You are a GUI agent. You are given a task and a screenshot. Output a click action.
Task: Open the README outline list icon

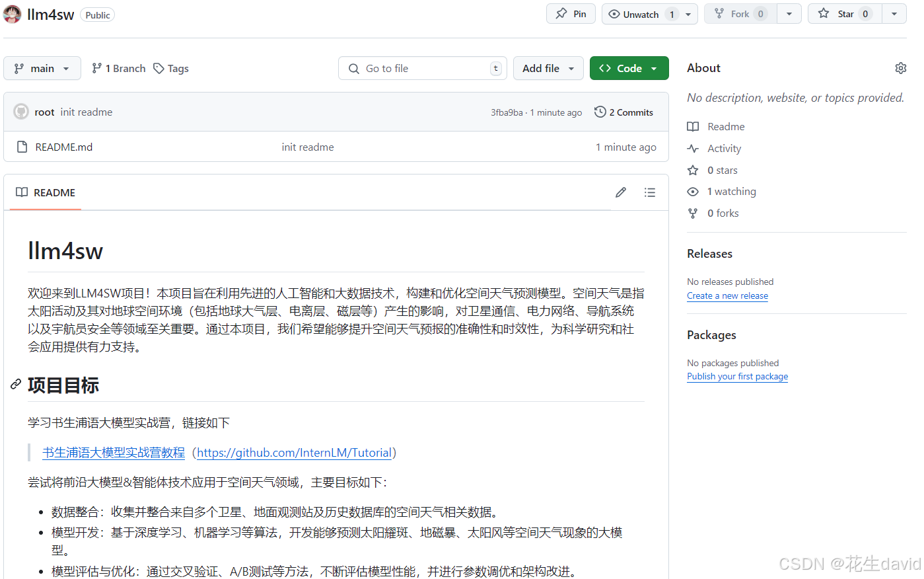tap(650, 192)
